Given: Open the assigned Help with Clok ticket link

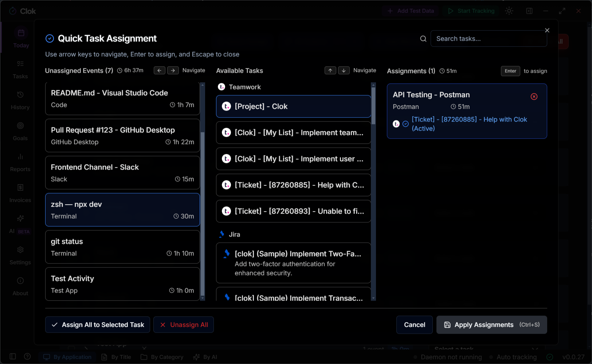Looking at the screenshot, I should [469, 124].
